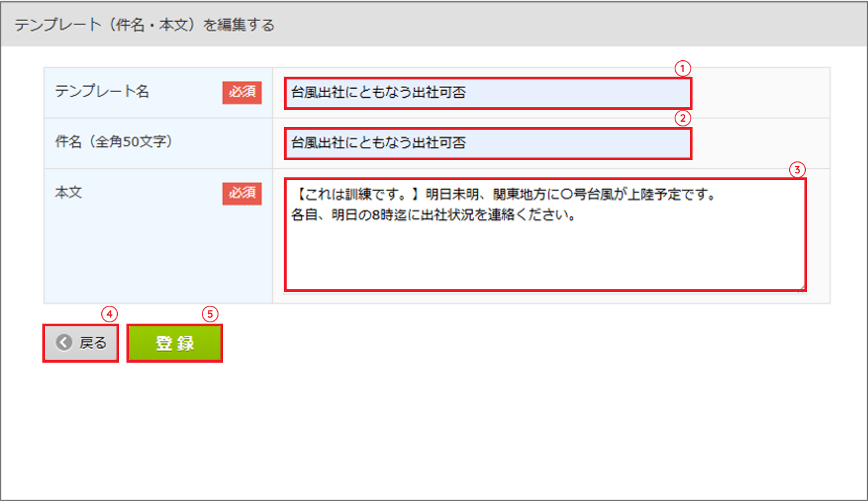Click the 必須 badge beside 本文

pyautogui.click(x=242, y=193)
